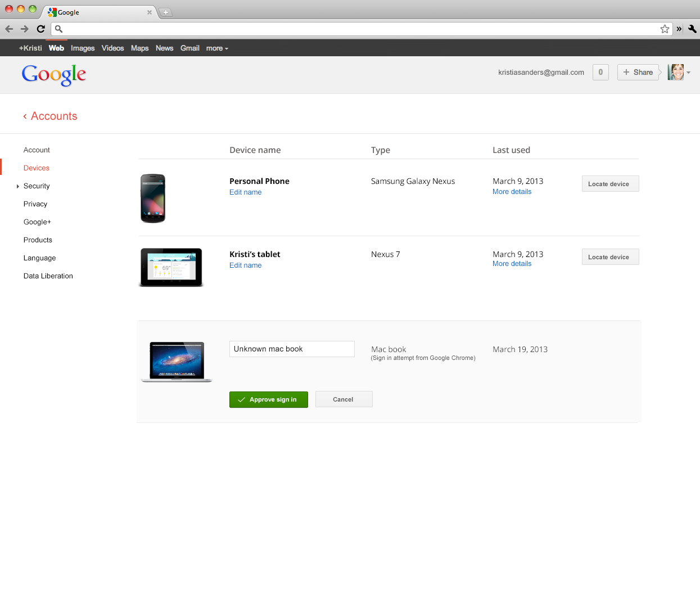Open the profile photo account menu

(x=679, y=72)
